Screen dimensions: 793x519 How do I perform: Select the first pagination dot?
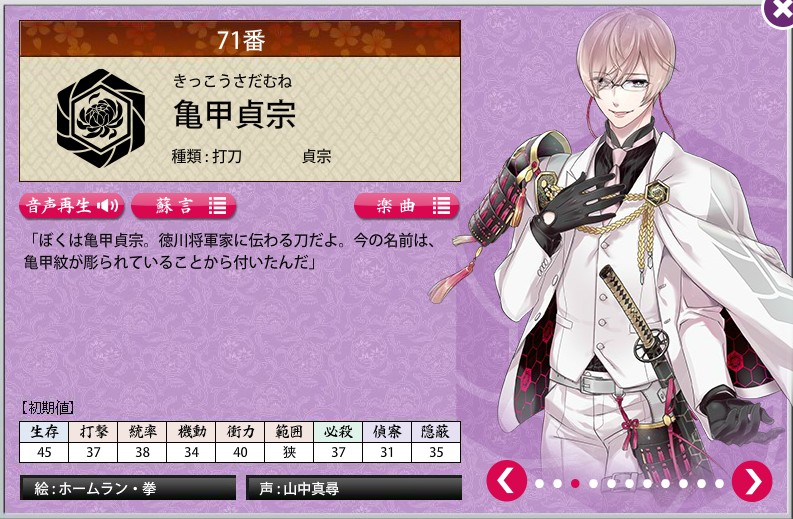pos(539,484)
